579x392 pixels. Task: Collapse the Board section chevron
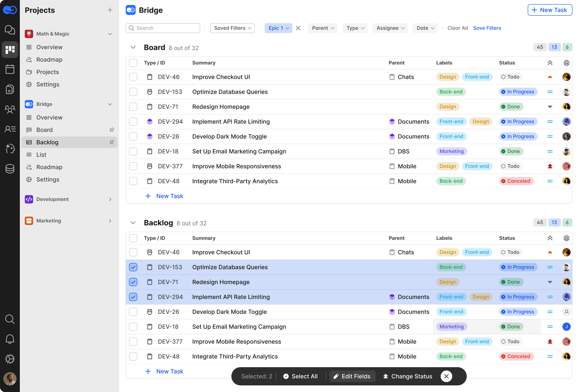[x=133, y=47]
